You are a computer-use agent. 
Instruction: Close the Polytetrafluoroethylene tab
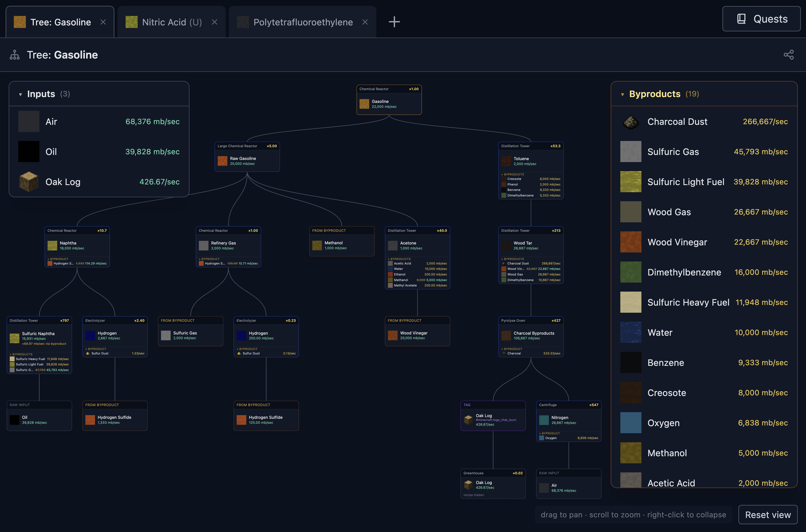[365, 22]
